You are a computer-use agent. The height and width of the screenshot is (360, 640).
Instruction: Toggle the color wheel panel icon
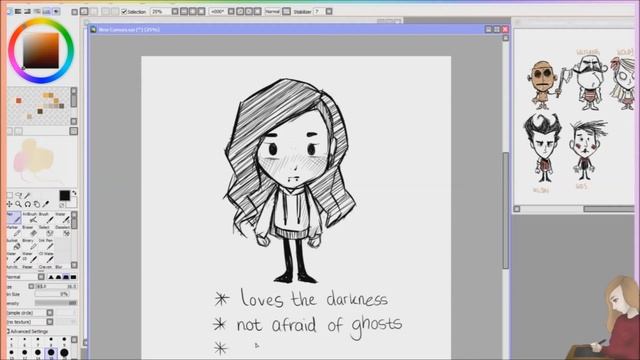click(x=9, y=11)
